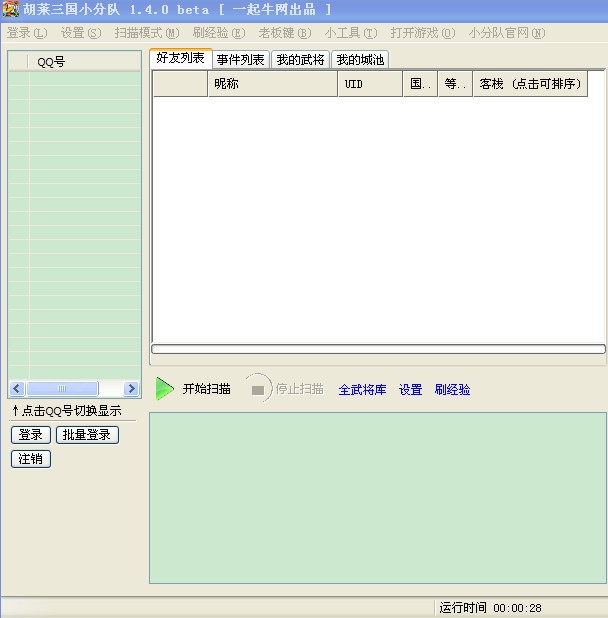
Task: Open the 登录(L) menu
Action: (x=27, y=33)
